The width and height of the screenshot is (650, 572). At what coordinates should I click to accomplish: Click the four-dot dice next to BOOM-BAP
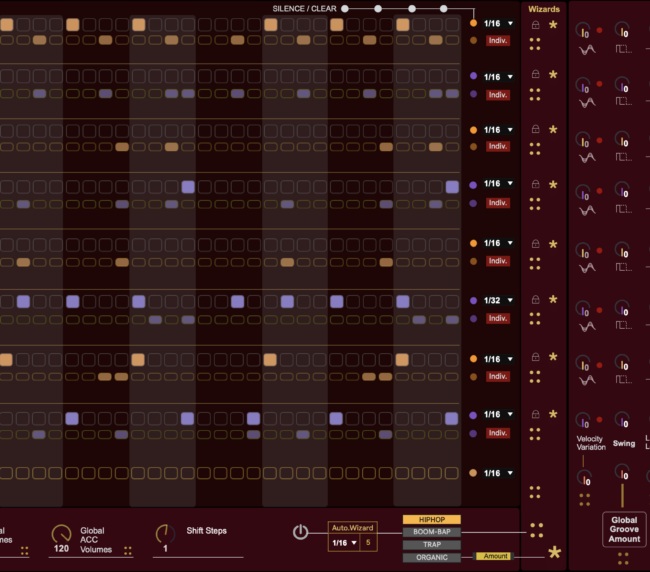click(x=537, y=530)
